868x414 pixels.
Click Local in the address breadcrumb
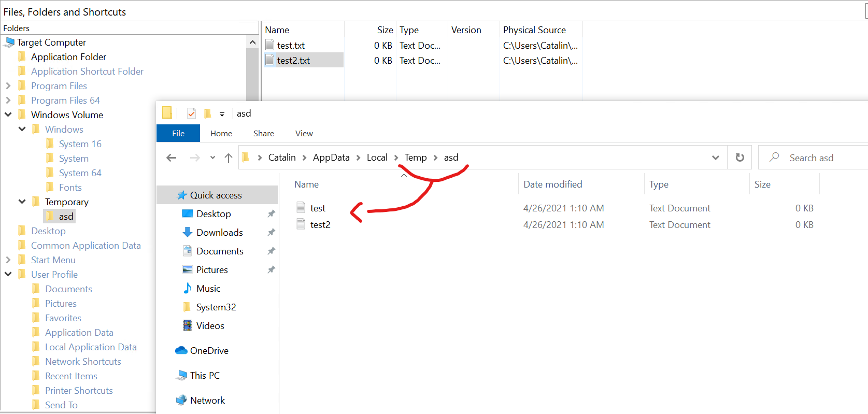377,158
